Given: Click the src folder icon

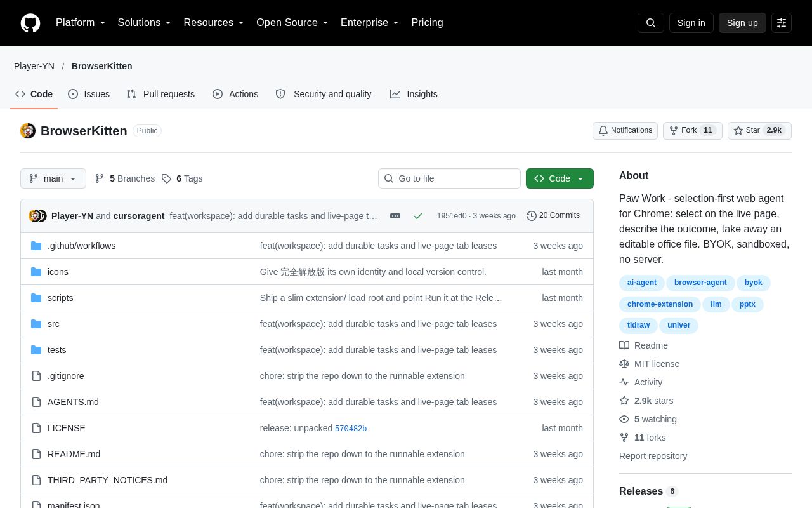Looking at the screenshot, I should [x=36, y=324].
